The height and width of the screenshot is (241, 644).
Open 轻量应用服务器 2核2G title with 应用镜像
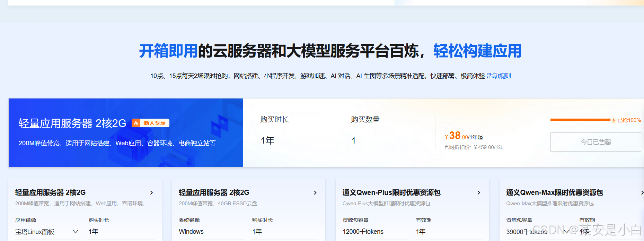click(50, 192)
